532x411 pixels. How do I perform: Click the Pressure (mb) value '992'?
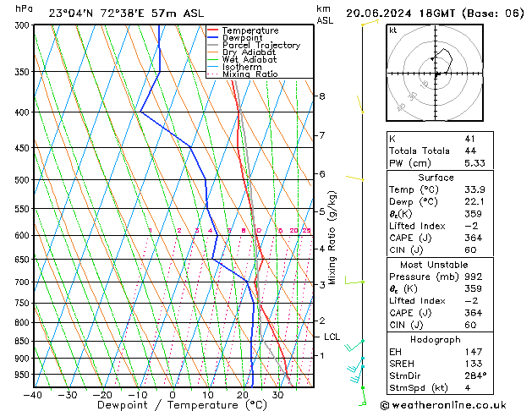click(x=474, y=277)
